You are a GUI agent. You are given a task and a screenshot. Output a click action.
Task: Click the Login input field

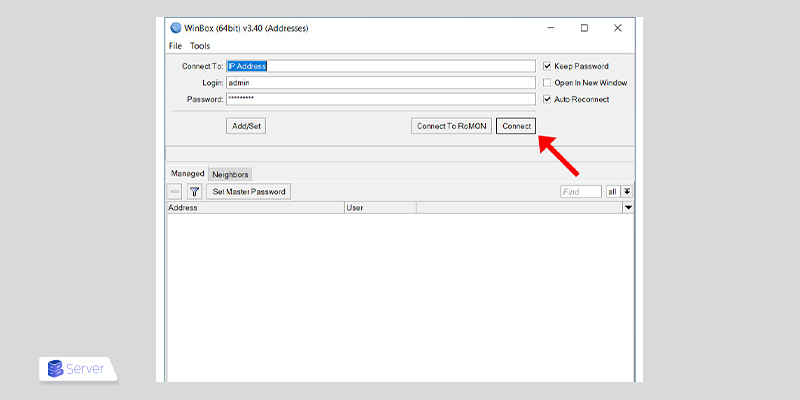381,83
